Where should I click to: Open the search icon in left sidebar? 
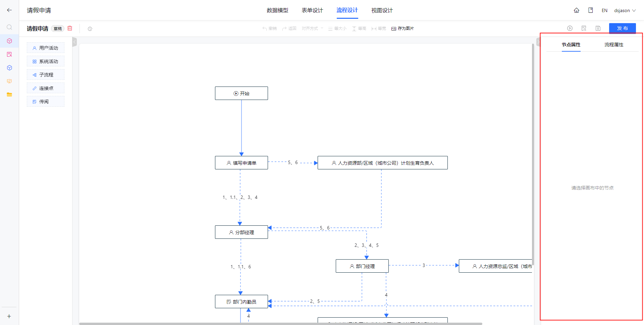(x=9, y=27)
